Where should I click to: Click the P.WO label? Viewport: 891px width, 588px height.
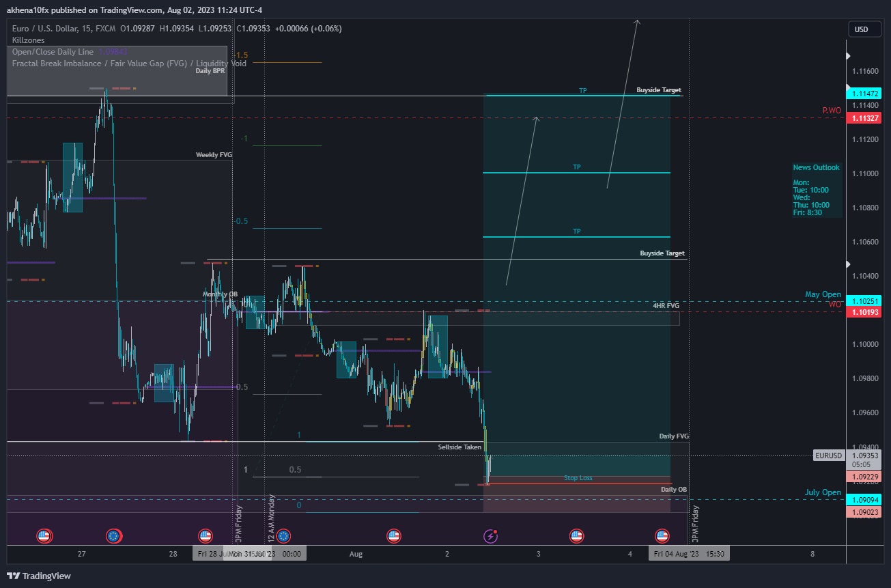(x=832, y=111)
